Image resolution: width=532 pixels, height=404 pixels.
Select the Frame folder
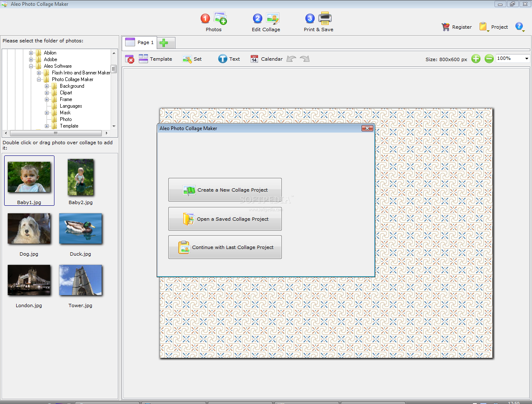pos(66,99)
